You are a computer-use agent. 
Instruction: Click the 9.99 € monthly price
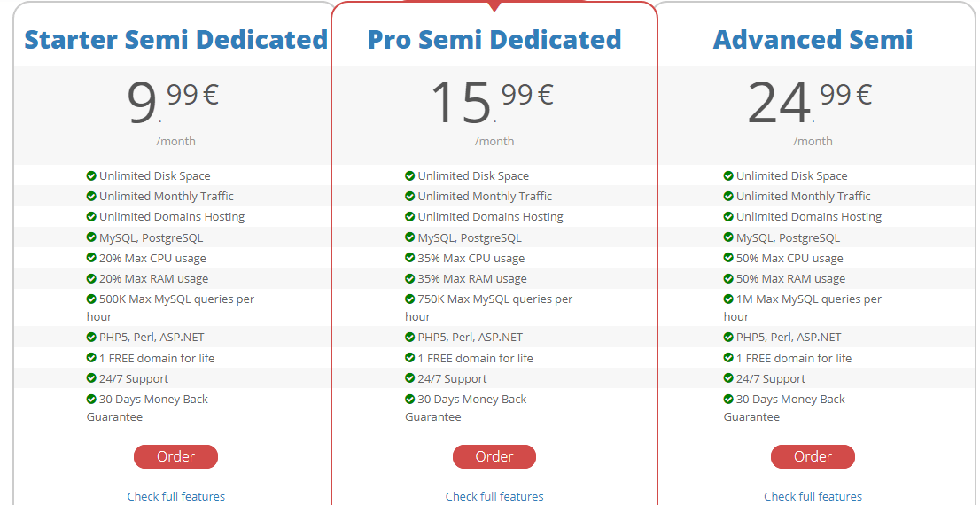(173, 101)
